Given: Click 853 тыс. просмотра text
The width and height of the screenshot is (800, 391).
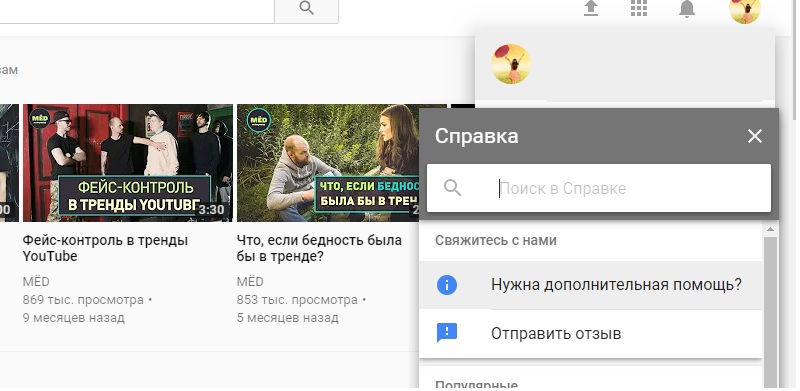Looking at the screenshot, I should click(x=297, y=300).
